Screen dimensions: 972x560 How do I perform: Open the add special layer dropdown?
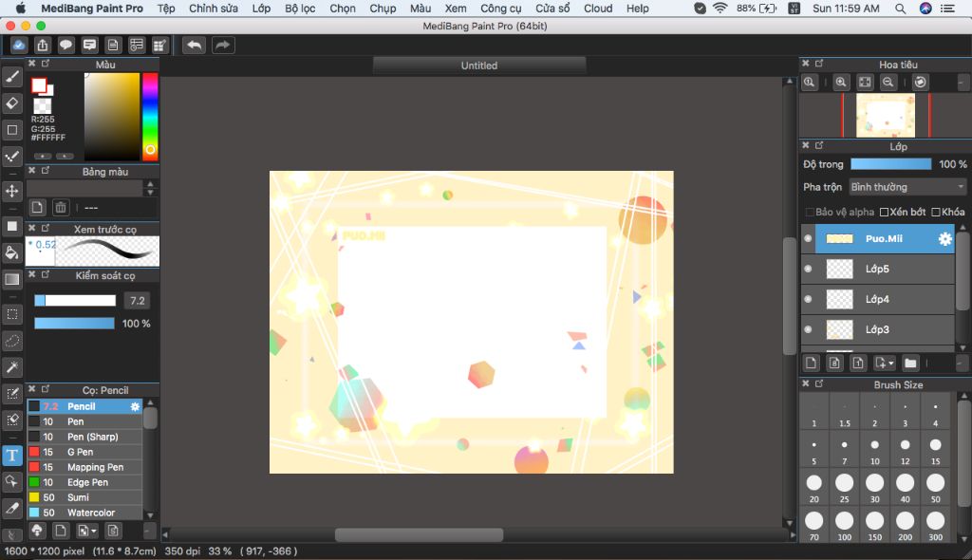(x=884, y=363)
